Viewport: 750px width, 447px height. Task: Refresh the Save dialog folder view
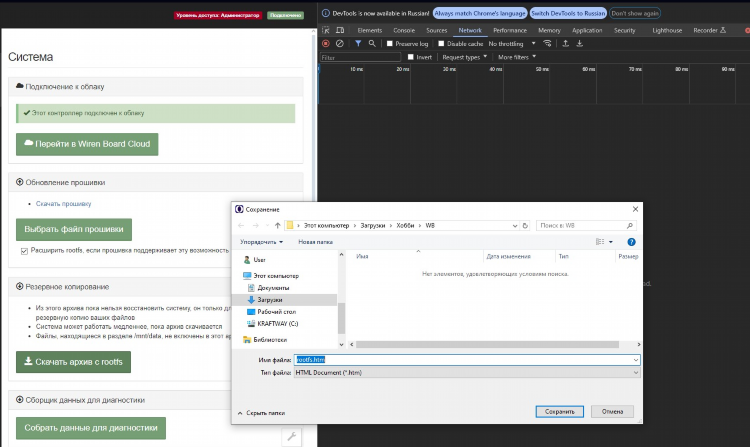(525, 226)
